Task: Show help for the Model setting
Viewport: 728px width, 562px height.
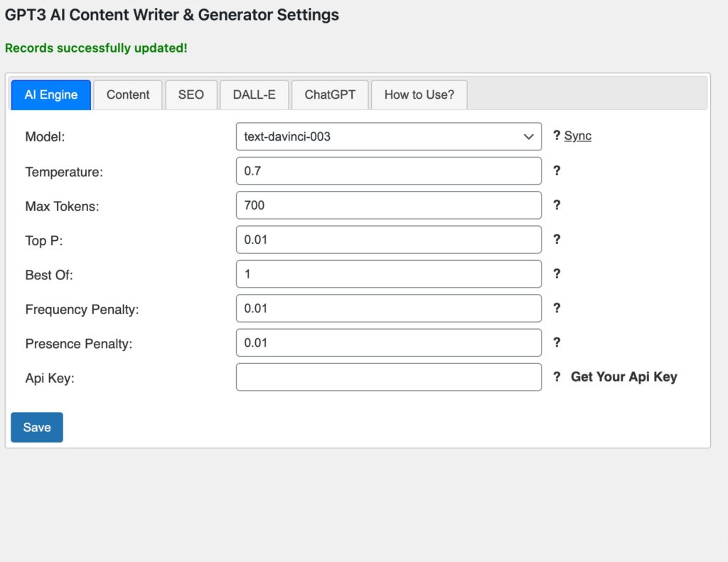Action: pos(557,136)
